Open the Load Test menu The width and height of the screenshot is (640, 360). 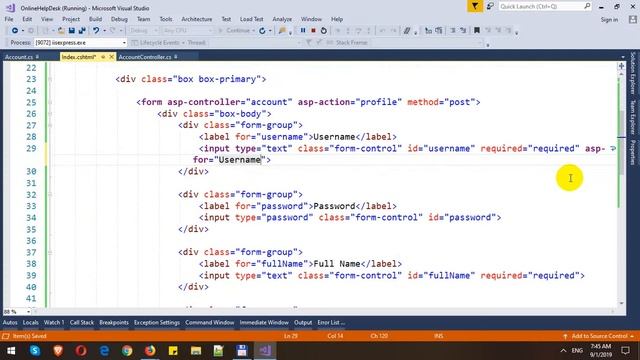[x=251, y=19]
